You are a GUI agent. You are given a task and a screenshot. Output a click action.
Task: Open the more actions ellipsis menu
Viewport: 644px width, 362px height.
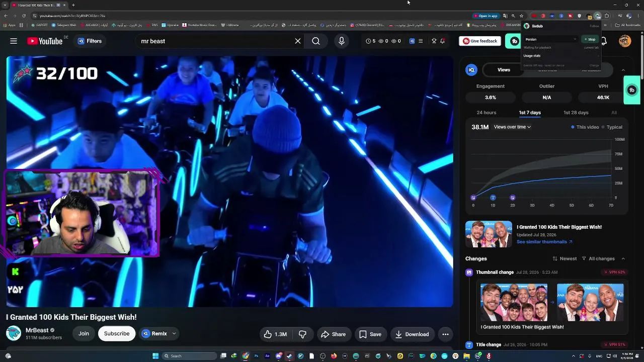[445, 334]
